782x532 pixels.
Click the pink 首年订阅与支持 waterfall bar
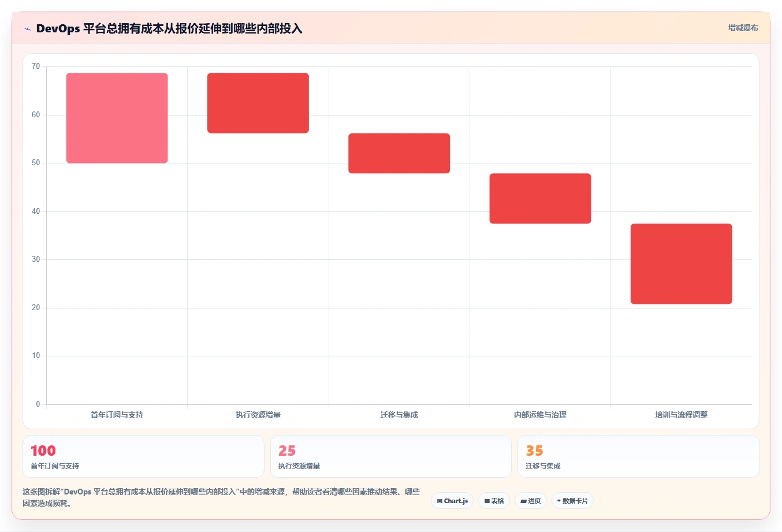(x=117, y=118)
